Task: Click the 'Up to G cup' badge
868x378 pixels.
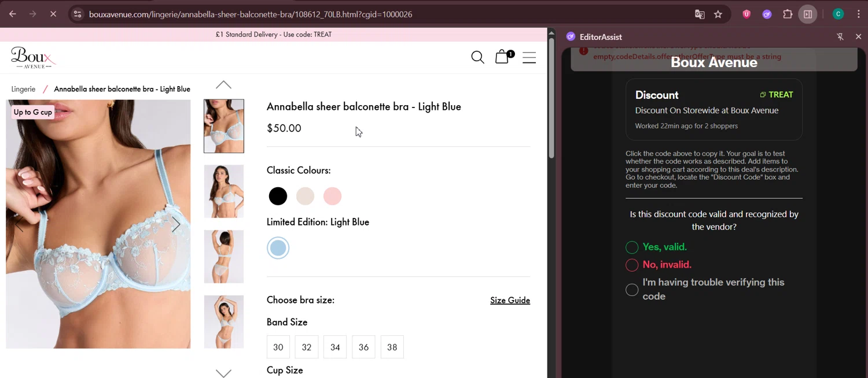Action: [x=33, y=112]
